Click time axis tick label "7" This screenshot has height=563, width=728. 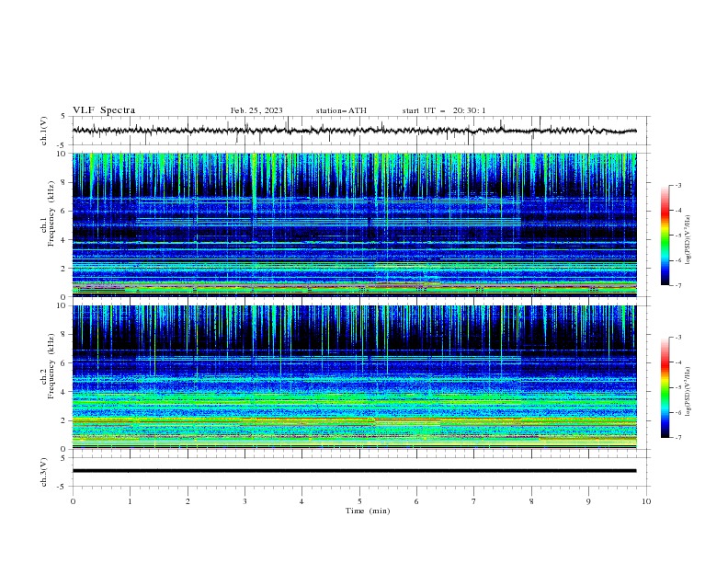click(x=474, y=501)
